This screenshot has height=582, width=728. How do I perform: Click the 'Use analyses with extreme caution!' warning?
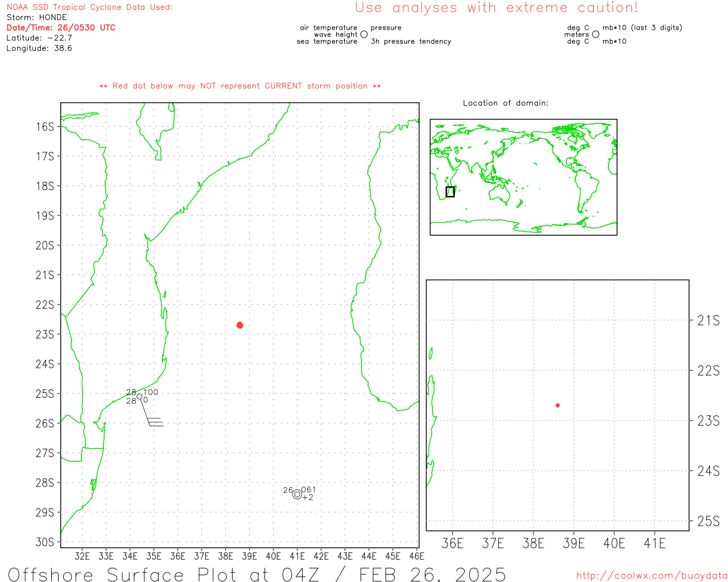click(497, 7)
